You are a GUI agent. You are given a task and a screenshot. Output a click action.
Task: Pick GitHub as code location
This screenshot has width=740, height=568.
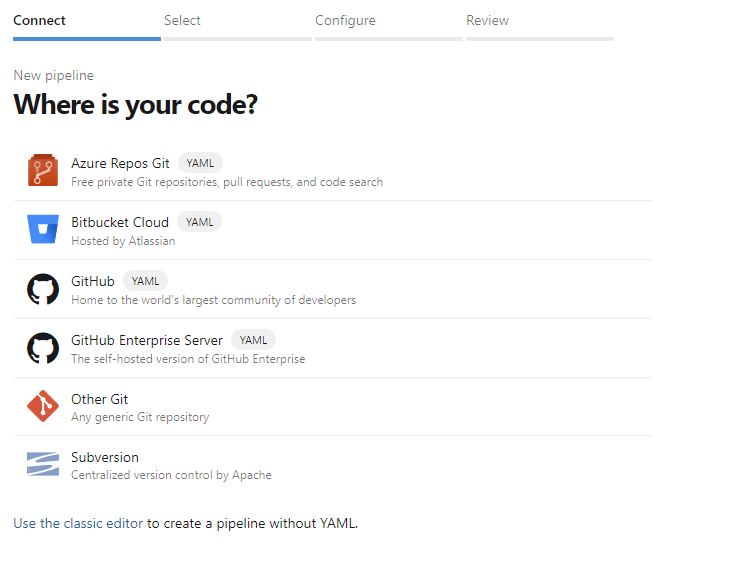click(x=333, y=289)
